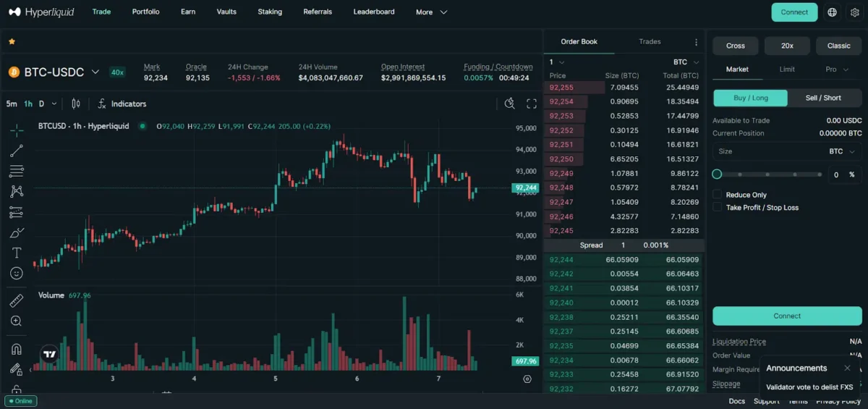Open the Staking page
Screen dimensions: 868x409
point(270,12)
